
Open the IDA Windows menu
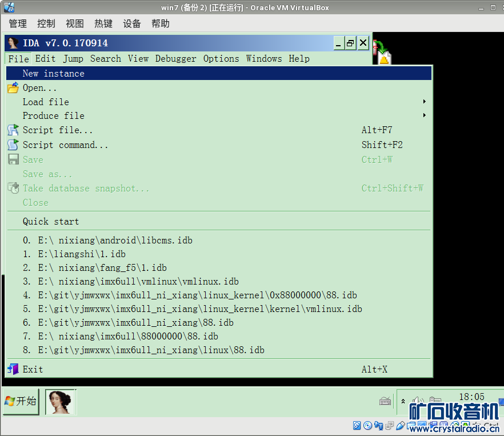264,58
